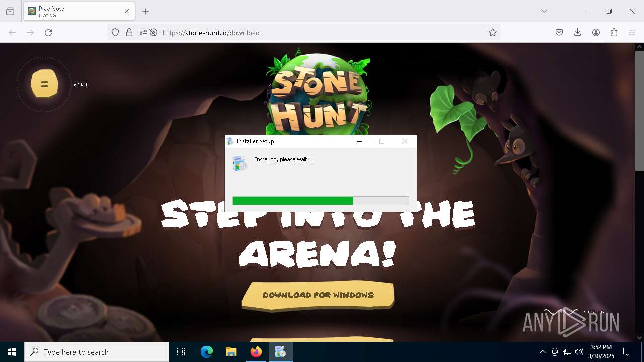
Task: Select the Play Now browser tab
Action: (x=78, y=11)
